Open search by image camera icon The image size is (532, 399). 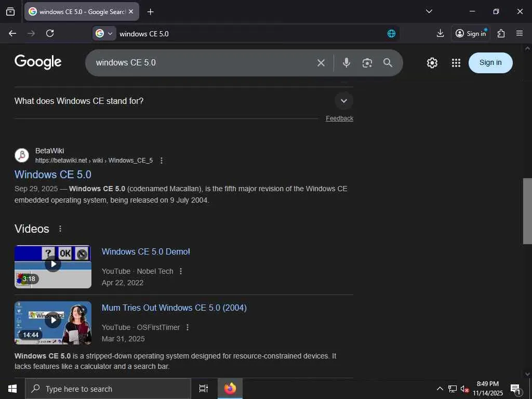point(367,63)
